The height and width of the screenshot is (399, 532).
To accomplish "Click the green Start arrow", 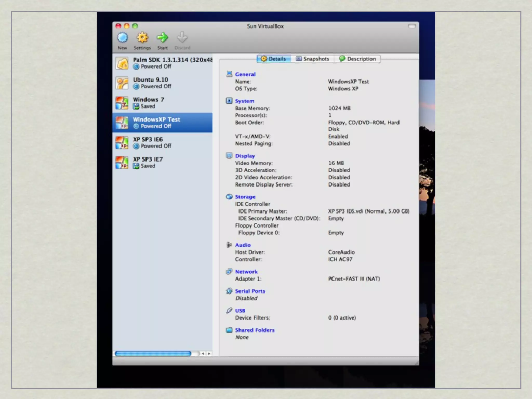I will (162, 38).
